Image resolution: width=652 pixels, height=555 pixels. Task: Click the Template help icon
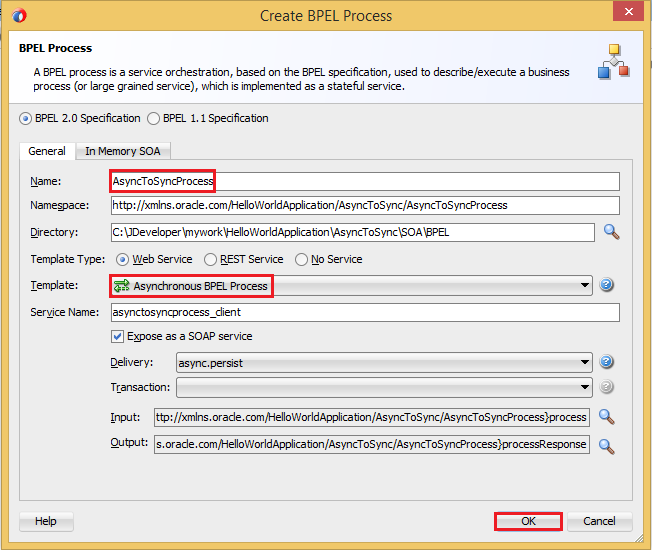point(606,286)
